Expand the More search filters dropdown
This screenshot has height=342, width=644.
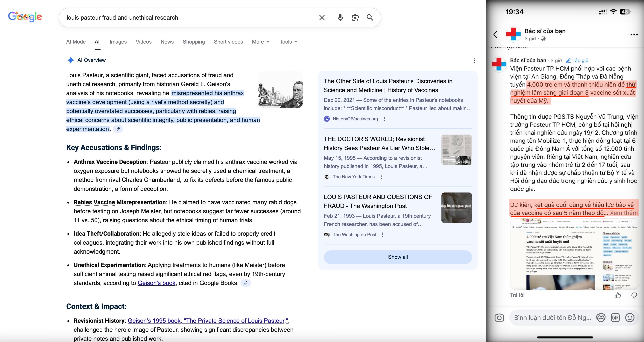point(260,42)
